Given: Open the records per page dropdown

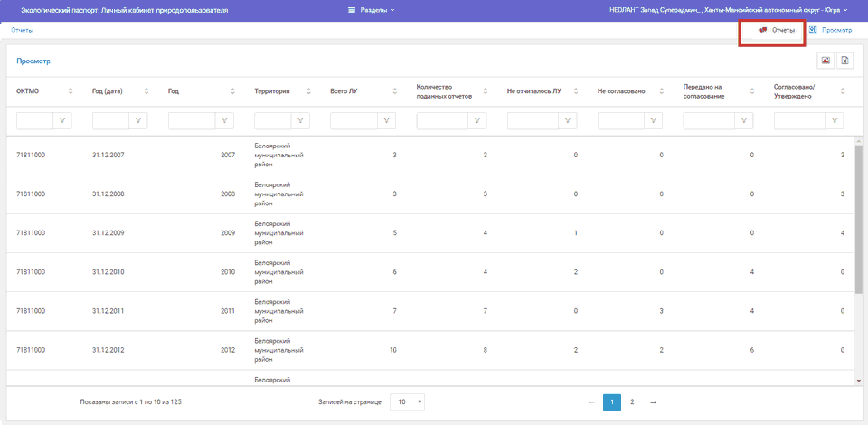Looking at the screenshot, I should click(407, 401).
